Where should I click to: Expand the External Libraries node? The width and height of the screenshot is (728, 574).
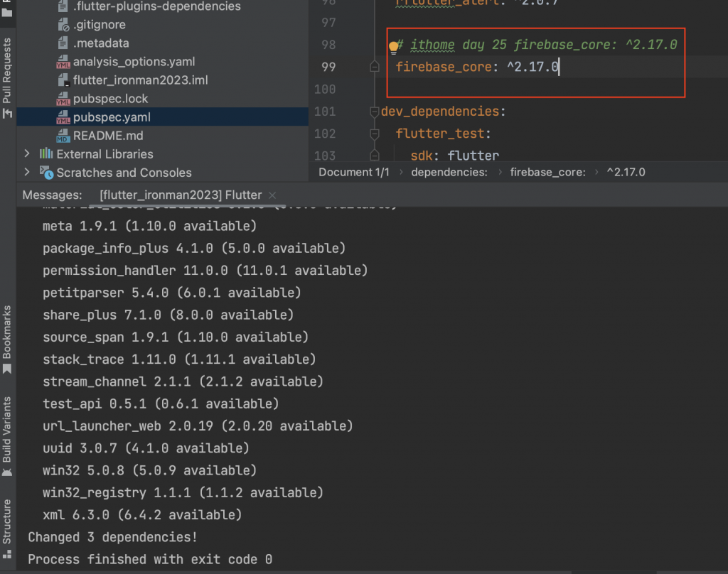(27, 153)
